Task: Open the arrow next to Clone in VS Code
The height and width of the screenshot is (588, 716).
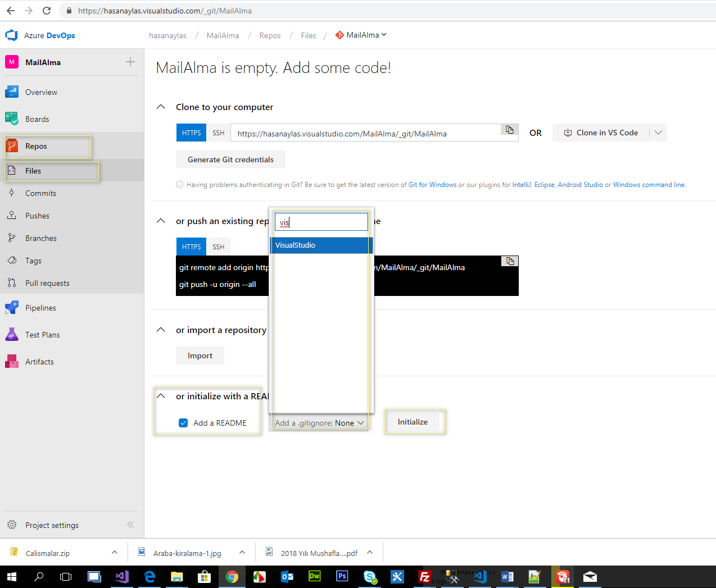Action: 658,133
